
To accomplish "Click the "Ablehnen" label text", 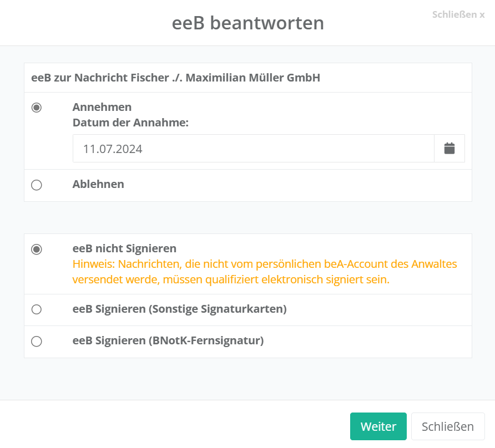I will coord(98,184).
